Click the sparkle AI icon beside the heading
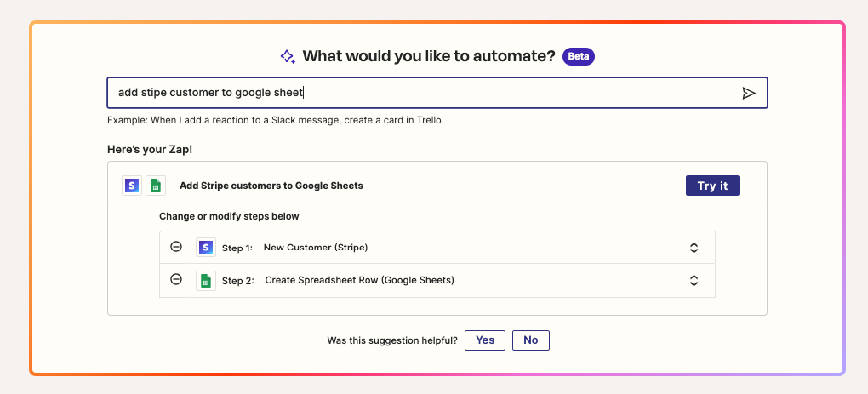The width and height of the screenshot is (868, 394). (x=288, y=57)
